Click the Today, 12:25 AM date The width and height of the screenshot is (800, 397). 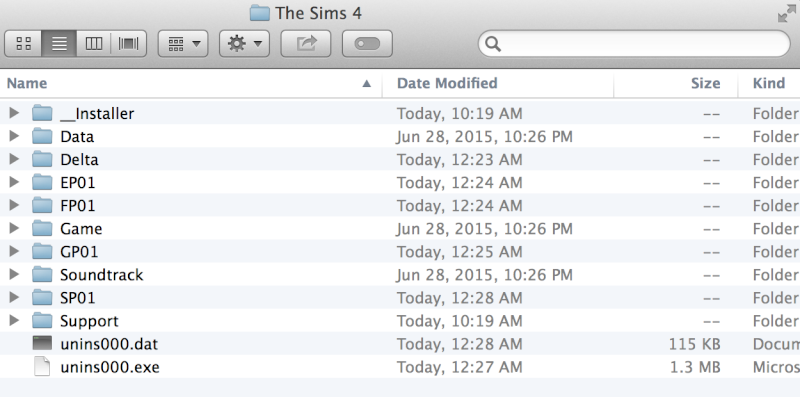click(460, 252)
